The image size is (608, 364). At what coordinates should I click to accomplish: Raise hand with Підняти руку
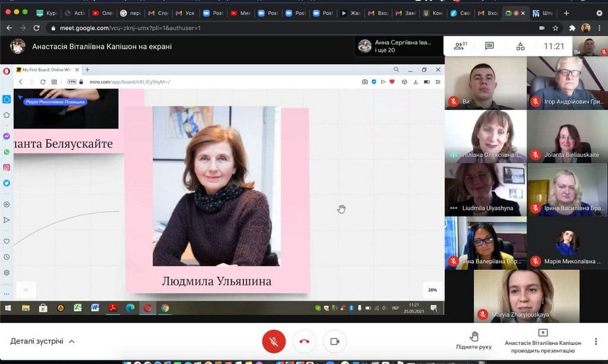(x=474, y=340)
